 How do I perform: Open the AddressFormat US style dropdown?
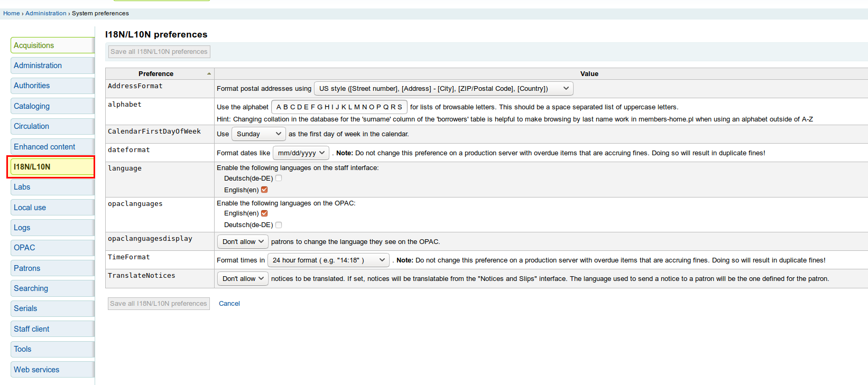click(444, 89)
